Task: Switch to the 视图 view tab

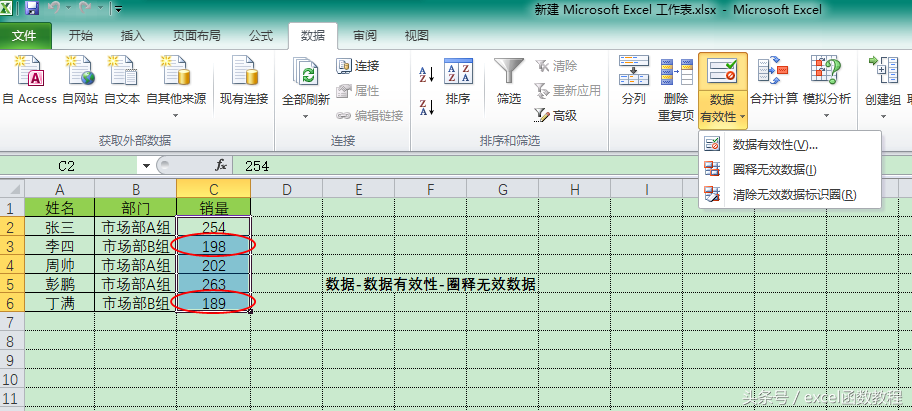Action: [x=416, y=36]
